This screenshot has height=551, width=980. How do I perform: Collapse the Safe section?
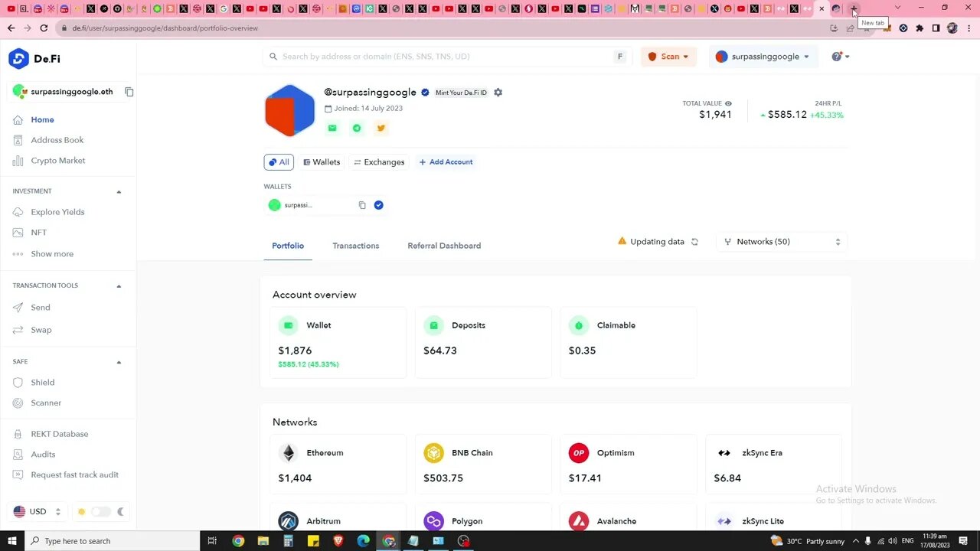[119, 361]
